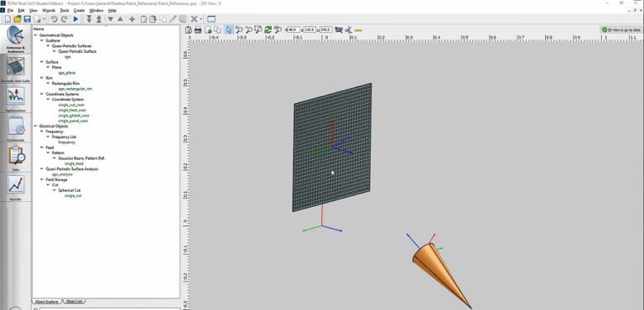Collapse the Electrical Objects tree node
644x310 pixels.
[x=35, y=127]
